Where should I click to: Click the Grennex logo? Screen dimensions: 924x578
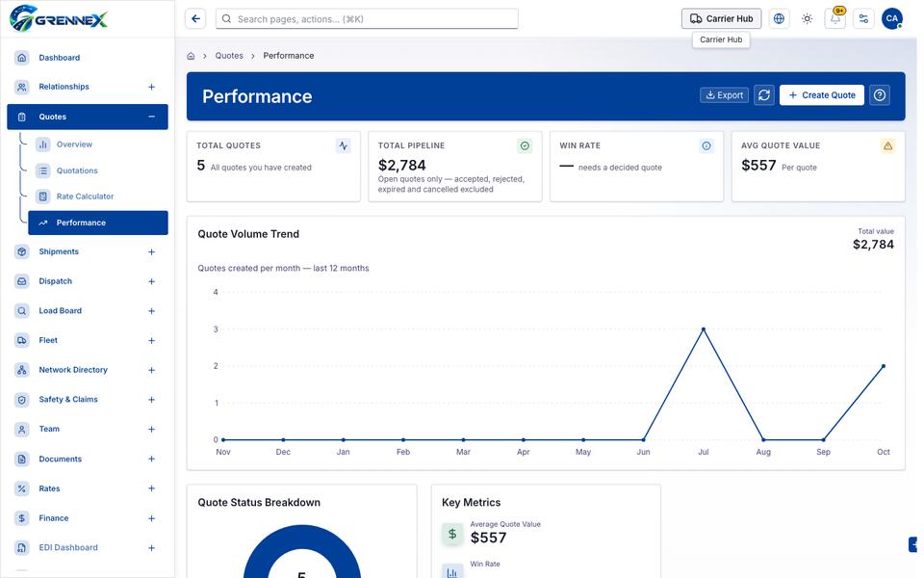tap(59, 18)
